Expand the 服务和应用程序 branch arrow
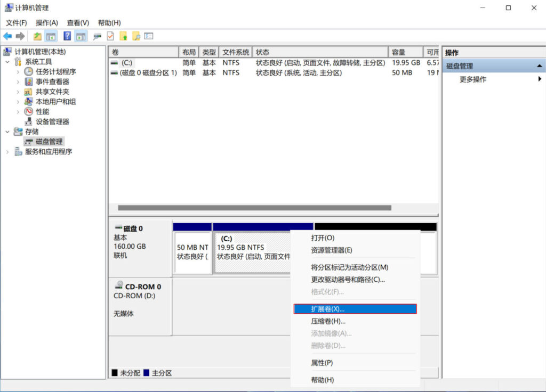 tap(7, 152)
